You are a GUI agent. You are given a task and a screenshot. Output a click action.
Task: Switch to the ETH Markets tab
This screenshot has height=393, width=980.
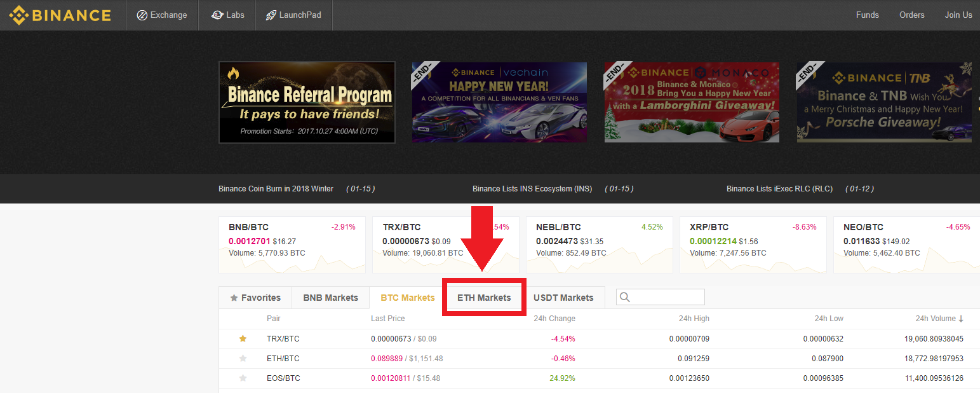(x=484, y=298)
